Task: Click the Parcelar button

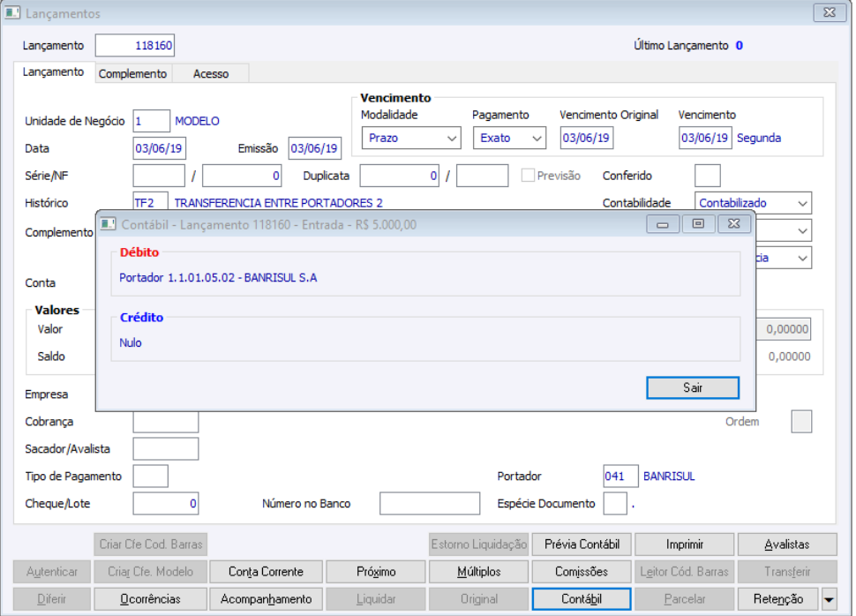Action: (685, 599)
